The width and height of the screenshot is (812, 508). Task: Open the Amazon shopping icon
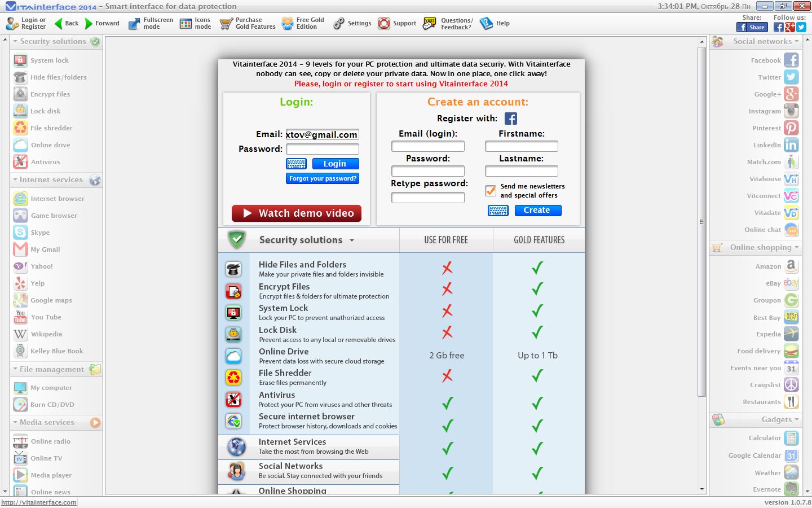click(x=791, y=266)
